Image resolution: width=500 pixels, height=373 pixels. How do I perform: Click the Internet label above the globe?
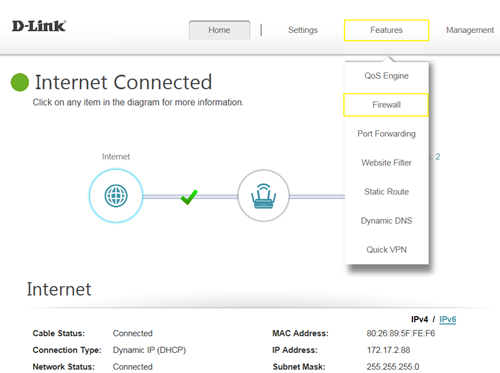[x=116, y=157]
